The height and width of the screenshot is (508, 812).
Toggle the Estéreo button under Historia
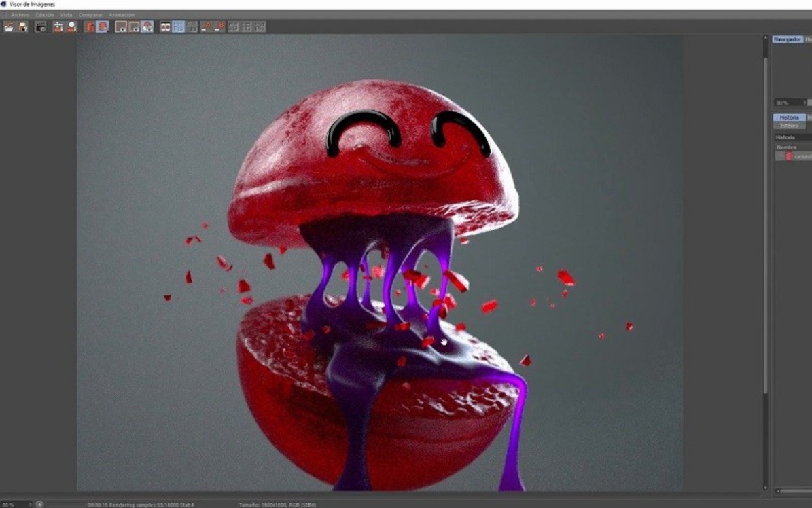(789, 126)
